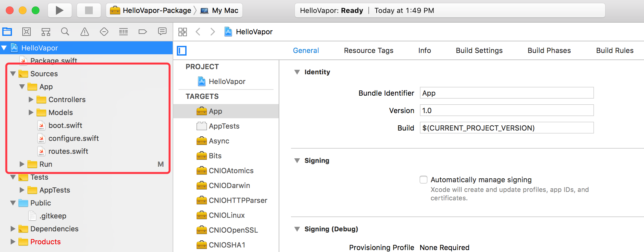
Task: Open the Symbol navigator
Action: (x=46, y=32)
